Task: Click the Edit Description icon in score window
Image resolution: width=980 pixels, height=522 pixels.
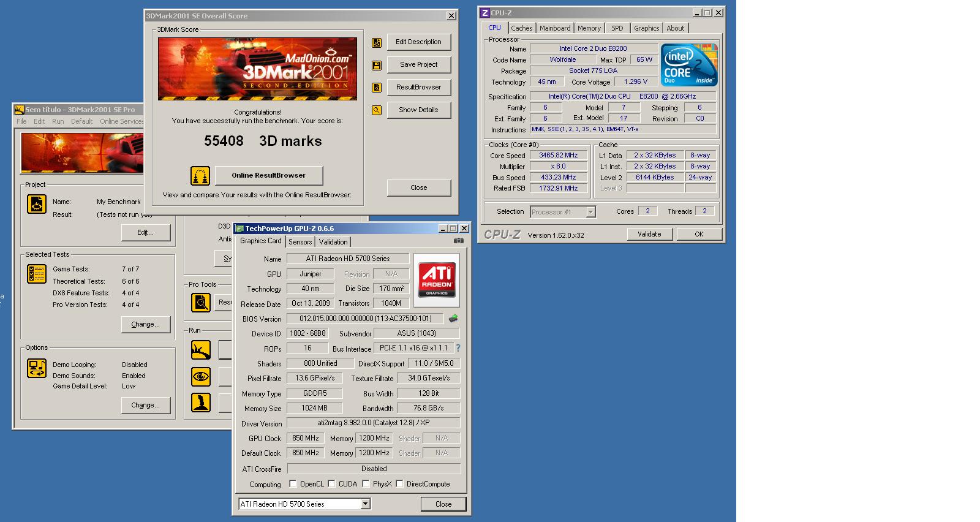Action: [x=377, y=42]
